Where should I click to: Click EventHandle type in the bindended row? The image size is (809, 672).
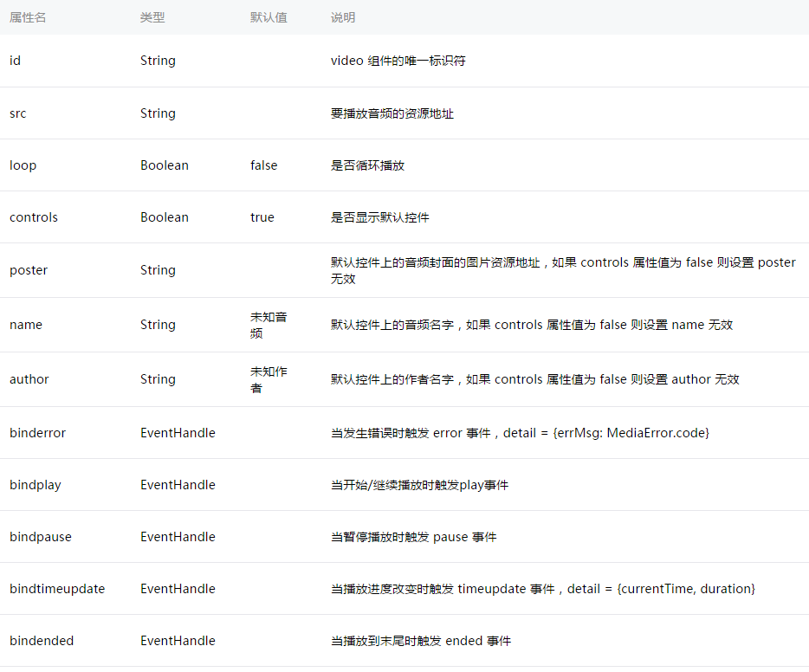(178, 641)
